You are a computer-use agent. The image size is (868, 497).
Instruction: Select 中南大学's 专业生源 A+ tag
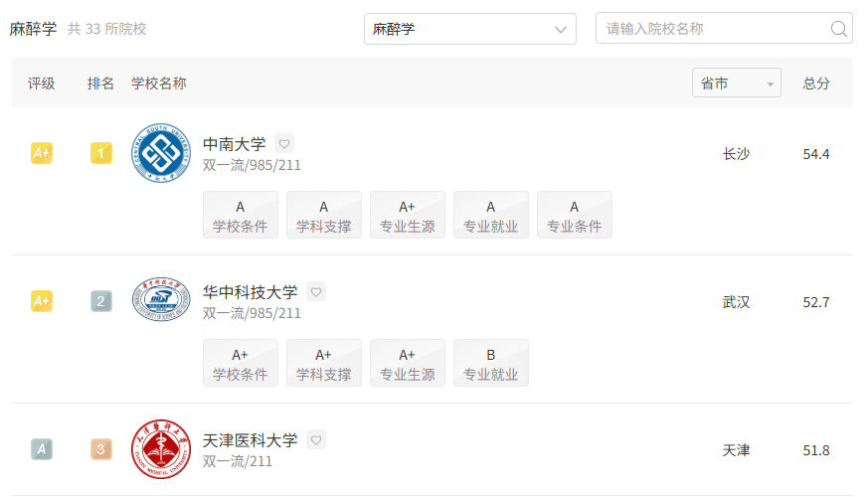tap(408, 215)
